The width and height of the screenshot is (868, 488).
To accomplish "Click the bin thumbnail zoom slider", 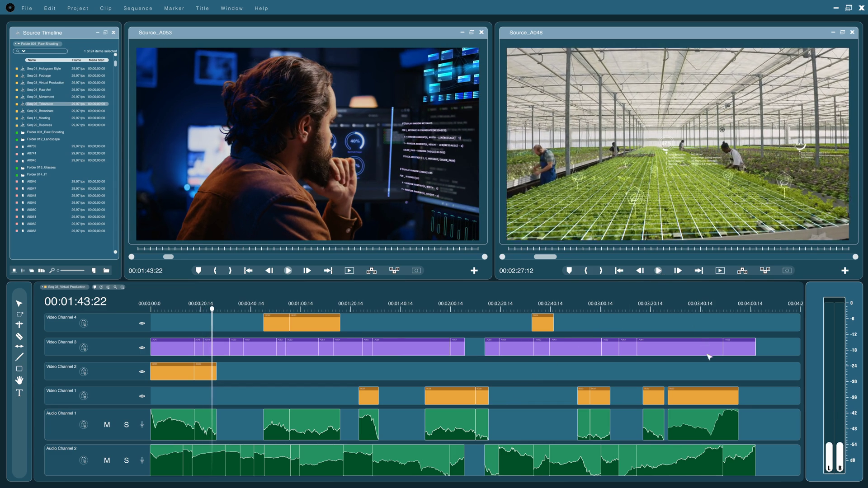I will click(72, 270).
